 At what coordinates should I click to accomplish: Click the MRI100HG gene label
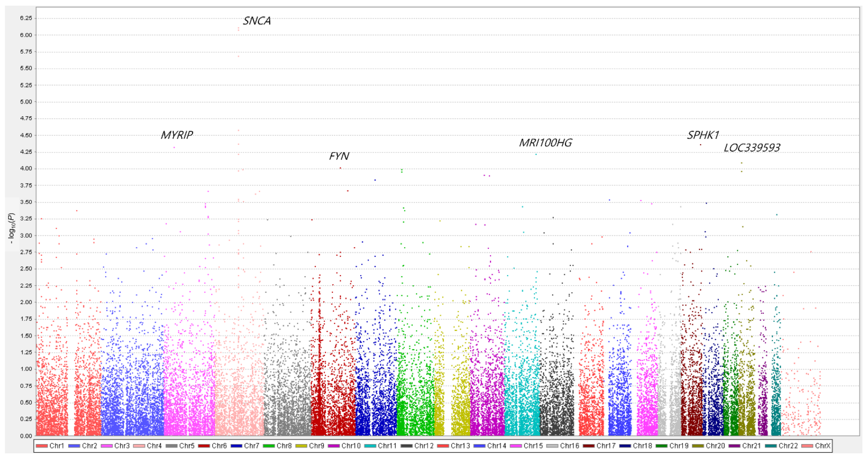pos(546,143)
